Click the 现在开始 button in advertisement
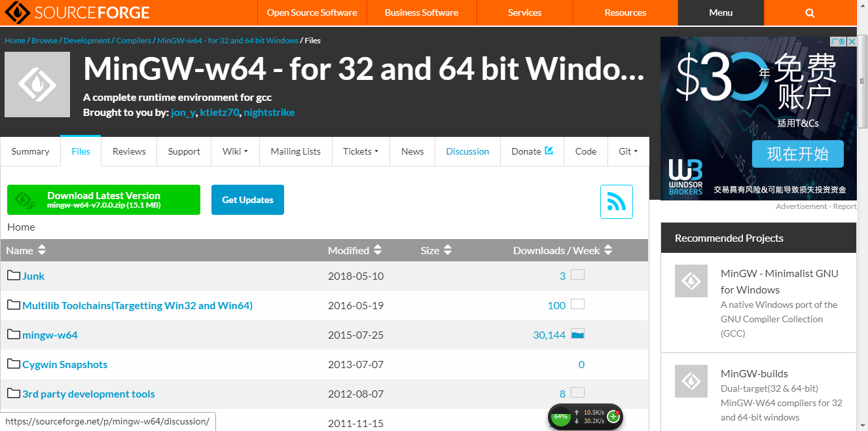The height and width of the screenshot is (431, 868). tap(797, 154)
